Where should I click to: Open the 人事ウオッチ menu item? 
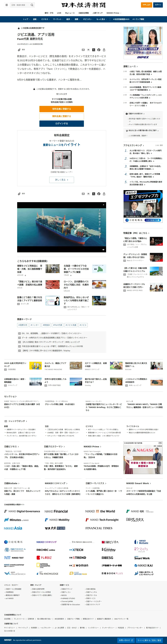click(97, 13)
